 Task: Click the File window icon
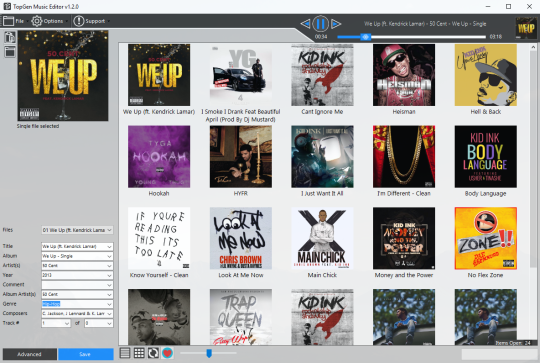point(8,21)
